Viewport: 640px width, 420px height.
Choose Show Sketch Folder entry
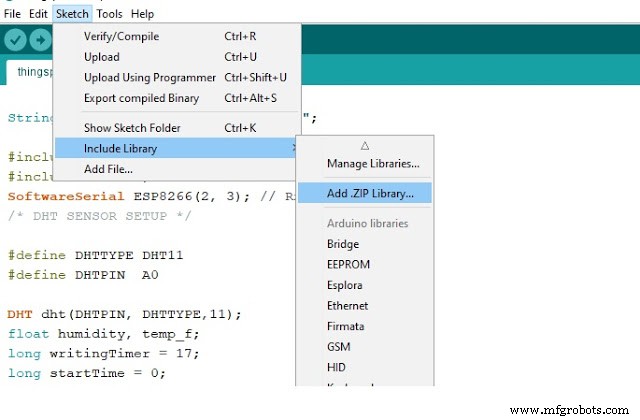coord(131,128)
